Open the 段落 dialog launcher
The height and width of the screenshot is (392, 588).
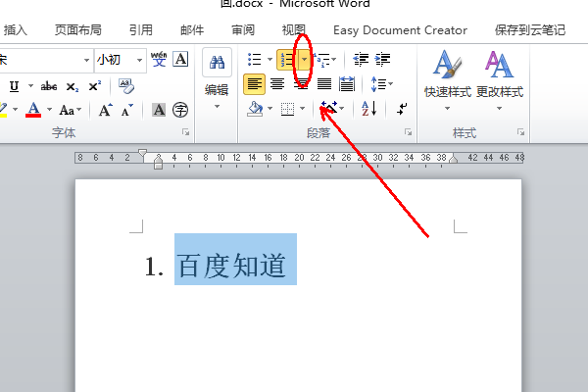coord(408,132)
